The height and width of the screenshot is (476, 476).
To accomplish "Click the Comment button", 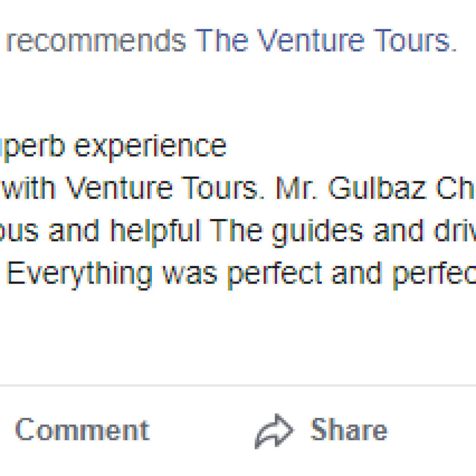I will pos(82,429).
